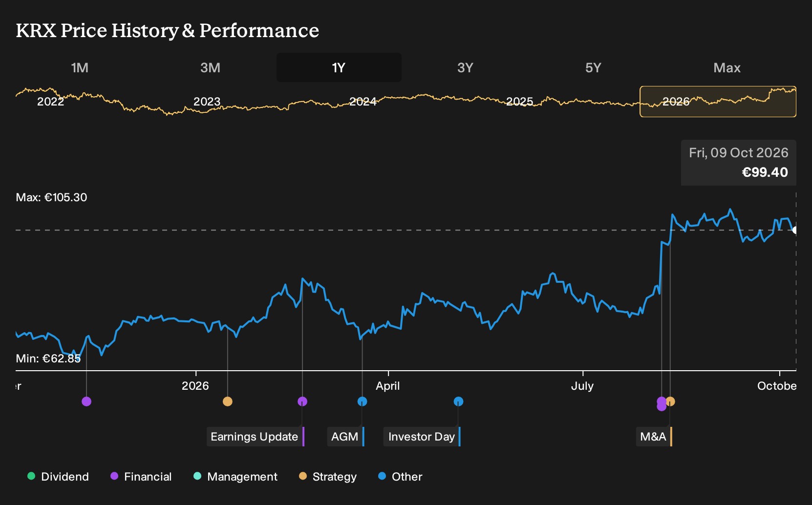The height and width of the screenshot is (505, 812).
Task: Click the 2024 section of overview chart
Action: (x=363, y=102)
